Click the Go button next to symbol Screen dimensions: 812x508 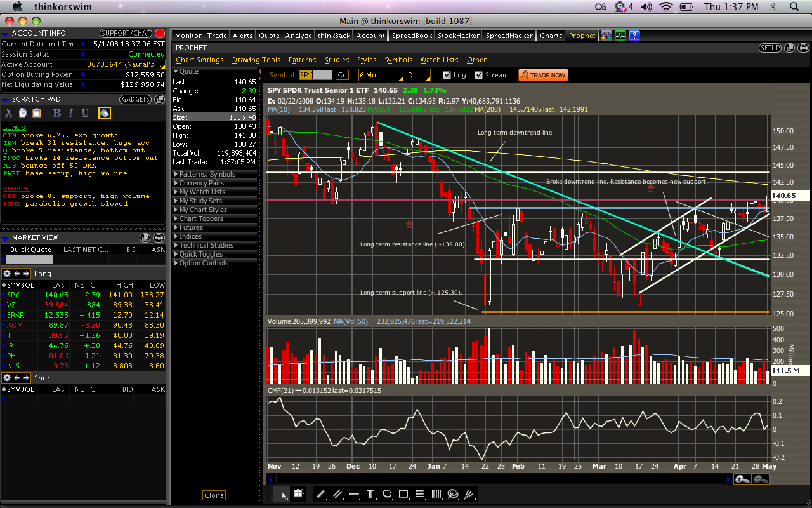[x=342, y=75]
